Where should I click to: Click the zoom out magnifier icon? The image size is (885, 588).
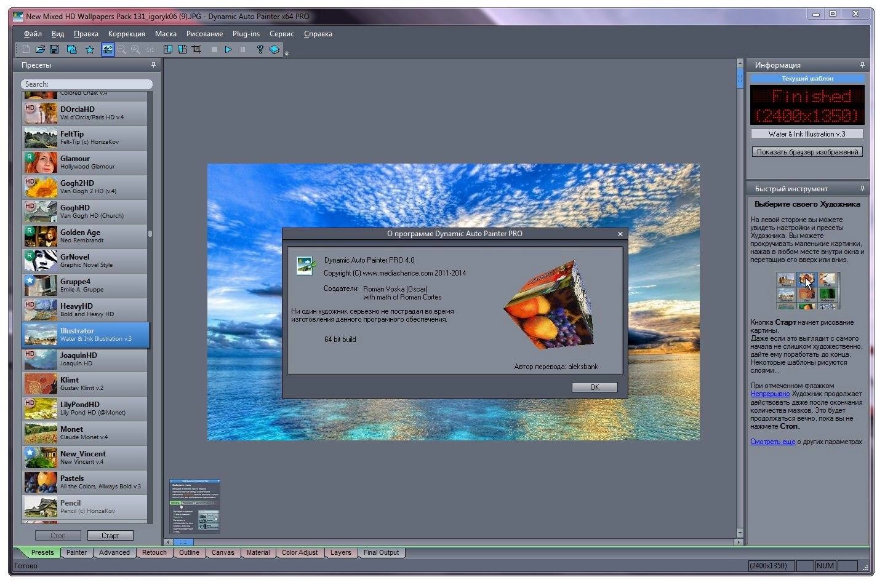tap(122, 50)
